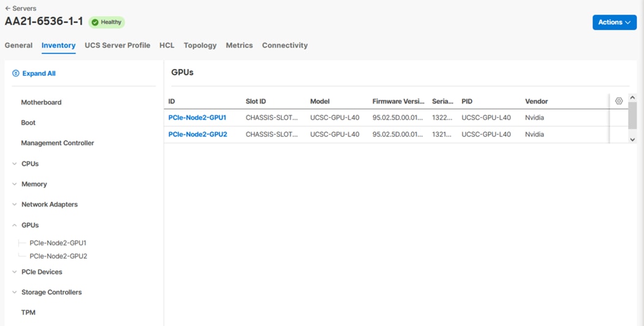This screenshot has width=644, height=326.
Task: Click Model cell in PCIe-Node2-GPU2 row
Action: coord(335,135)
